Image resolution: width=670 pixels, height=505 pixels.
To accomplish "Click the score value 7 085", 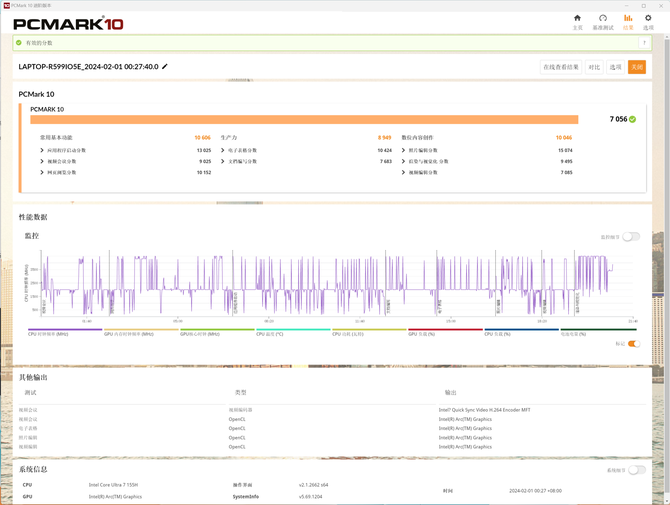I will point(566,173).
